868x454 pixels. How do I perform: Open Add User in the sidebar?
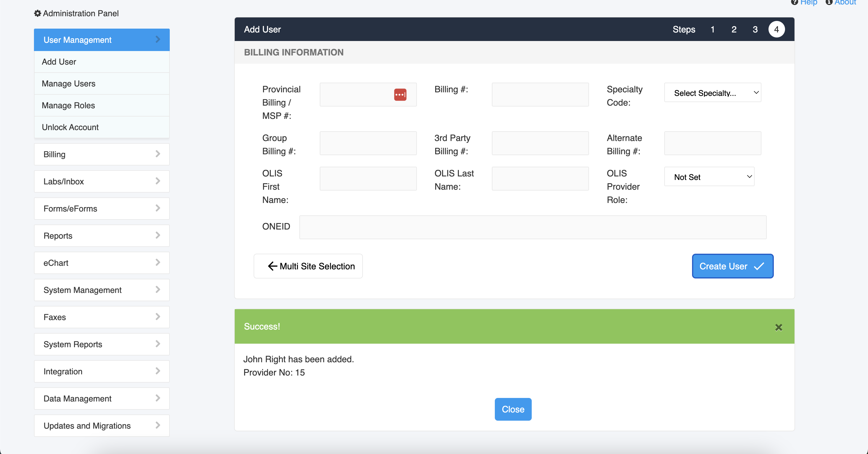102,62
